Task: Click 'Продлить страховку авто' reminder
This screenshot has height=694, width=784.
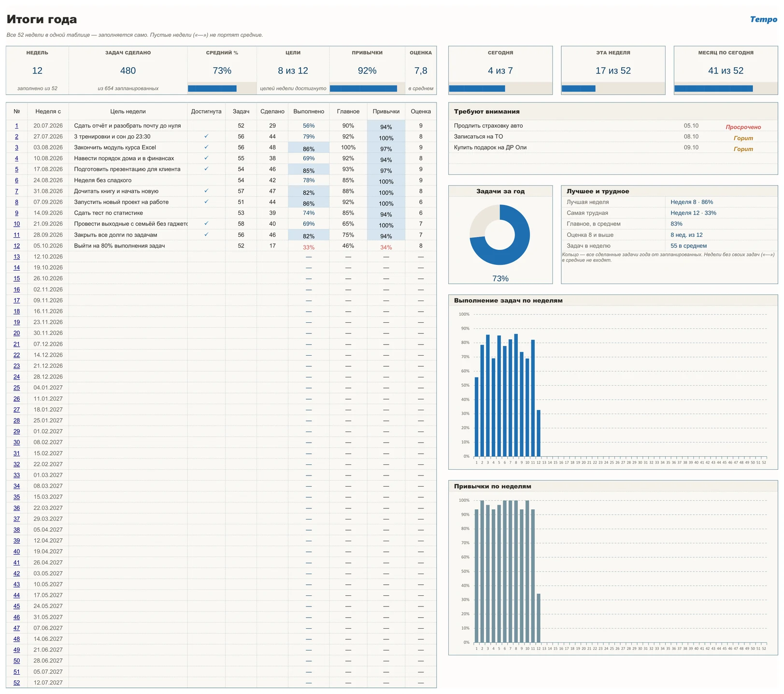Action: [x=488, y=126]
